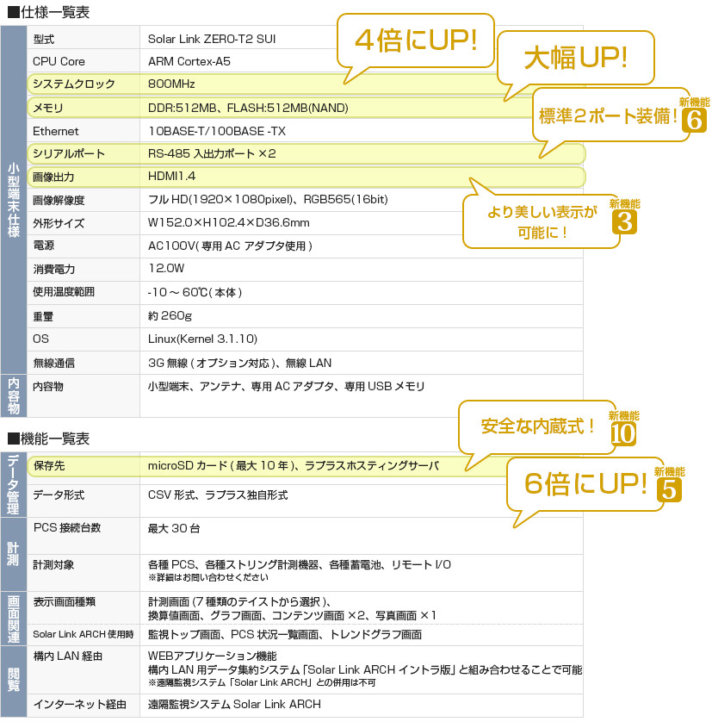Click the RS-485 入出力ポート ×2 value

[212, 153]
